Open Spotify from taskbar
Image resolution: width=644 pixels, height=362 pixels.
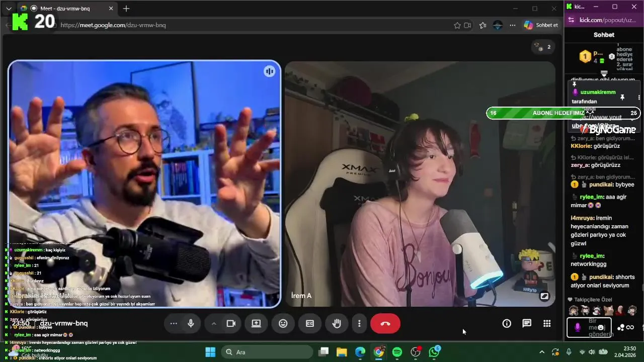tap(397, 352)
